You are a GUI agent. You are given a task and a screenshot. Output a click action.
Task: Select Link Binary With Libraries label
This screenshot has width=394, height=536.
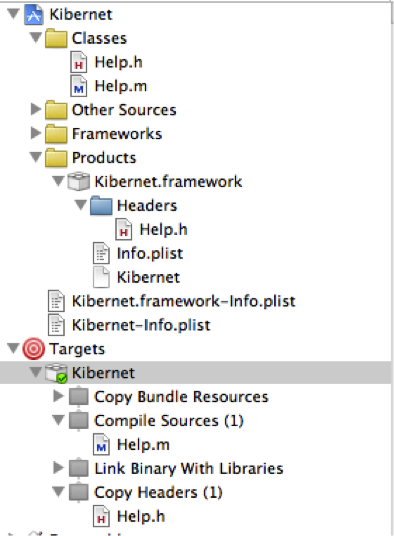coord(189,469)
